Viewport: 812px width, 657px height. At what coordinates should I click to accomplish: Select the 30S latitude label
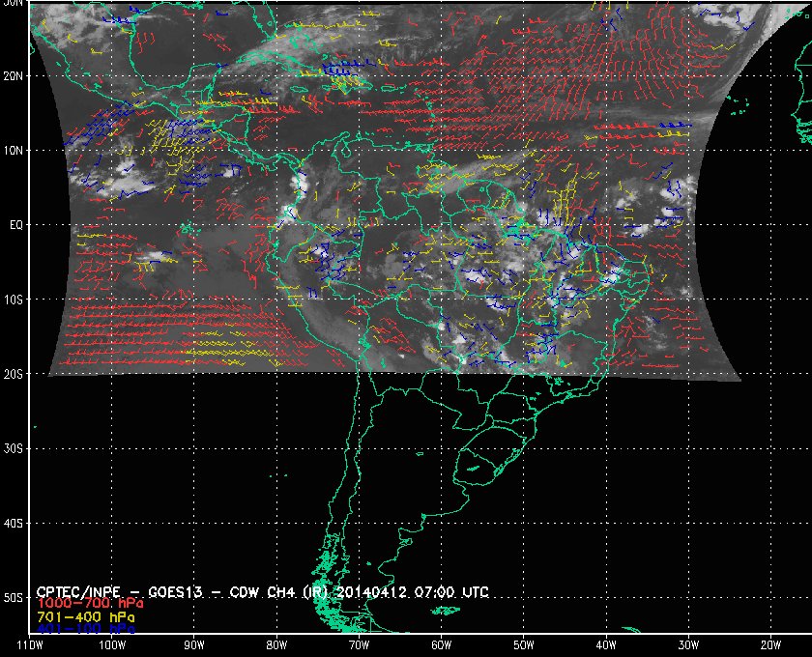tap(13, 449)
